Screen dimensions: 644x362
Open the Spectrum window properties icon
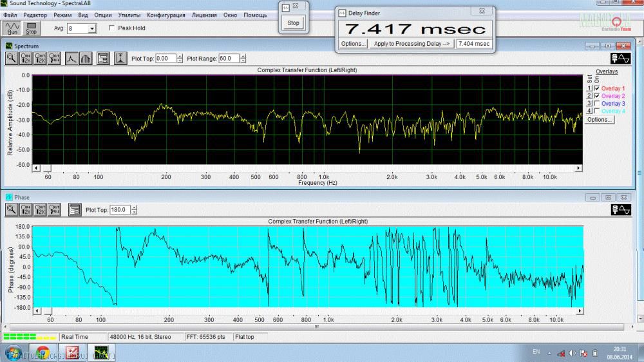(103, 59)
